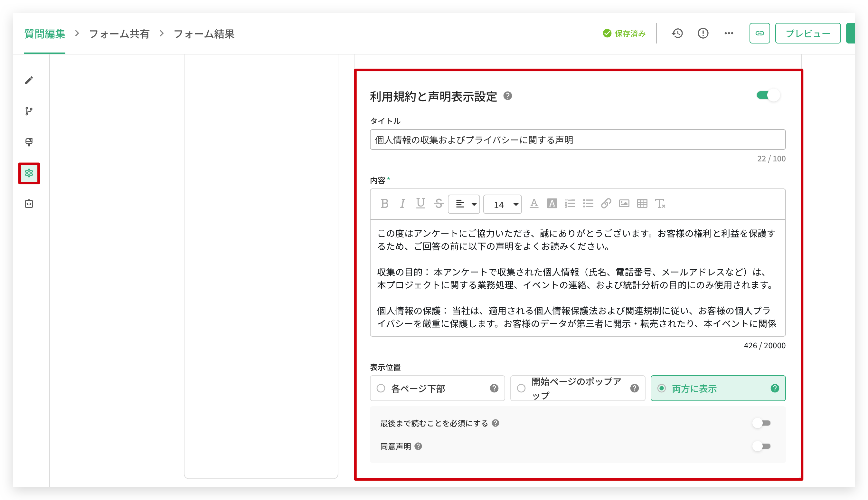868x500 pixels.
Task: Click the タイトル input field
Action: tap(578, 139)
